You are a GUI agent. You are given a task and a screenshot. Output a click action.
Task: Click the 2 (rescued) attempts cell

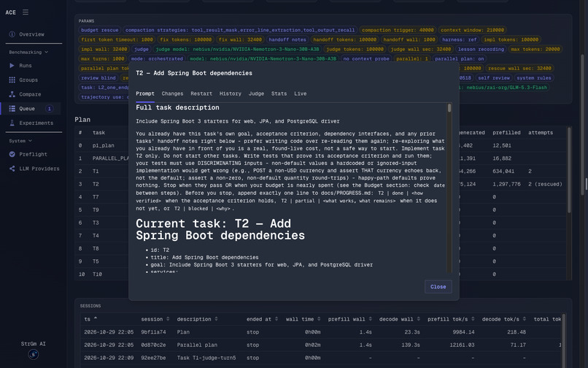(x=545, y=184)
